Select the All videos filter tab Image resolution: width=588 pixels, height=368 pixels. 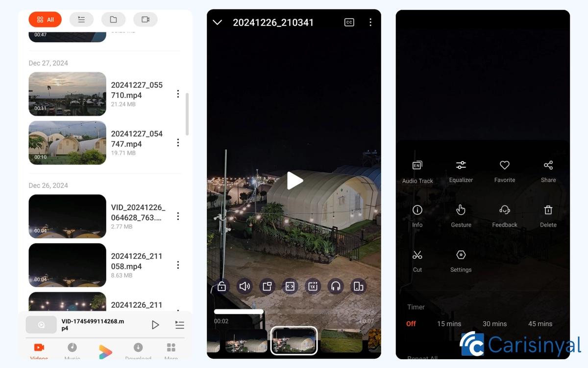(45, 20)
